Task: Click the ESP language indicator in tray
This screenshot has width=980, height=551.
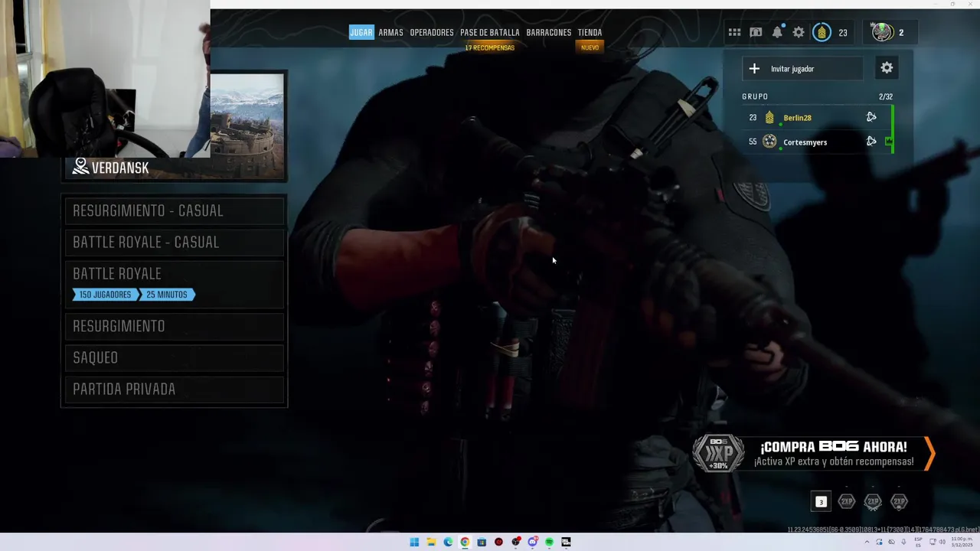Action: point(918,542)
